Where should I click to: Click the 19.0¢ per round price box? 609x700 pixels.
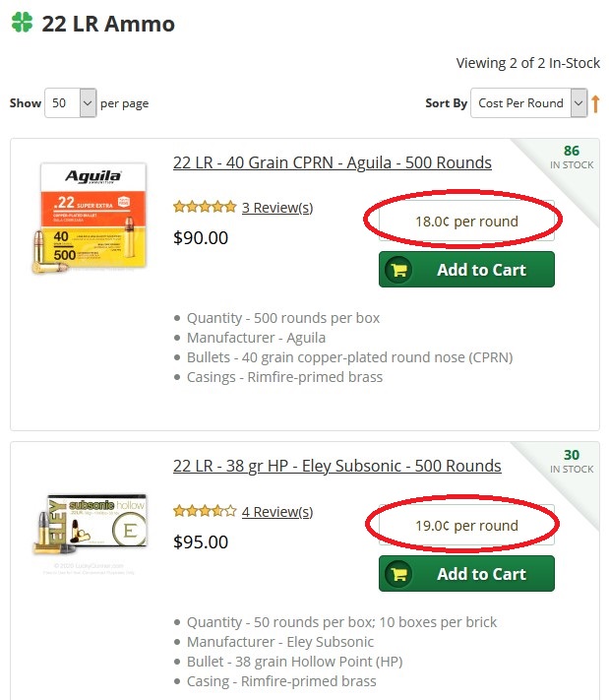coord(466,526)
